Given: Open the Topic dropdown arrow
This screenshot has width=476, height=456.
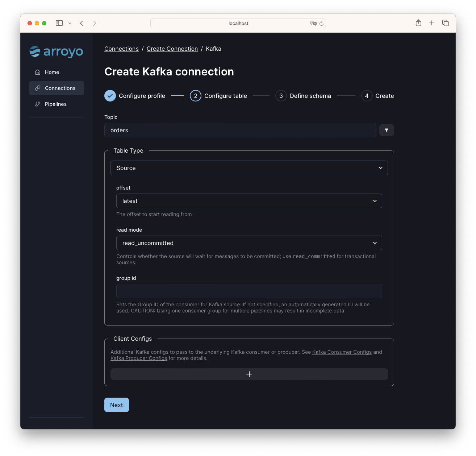Looking at the screenshot, I should (387, 130).
